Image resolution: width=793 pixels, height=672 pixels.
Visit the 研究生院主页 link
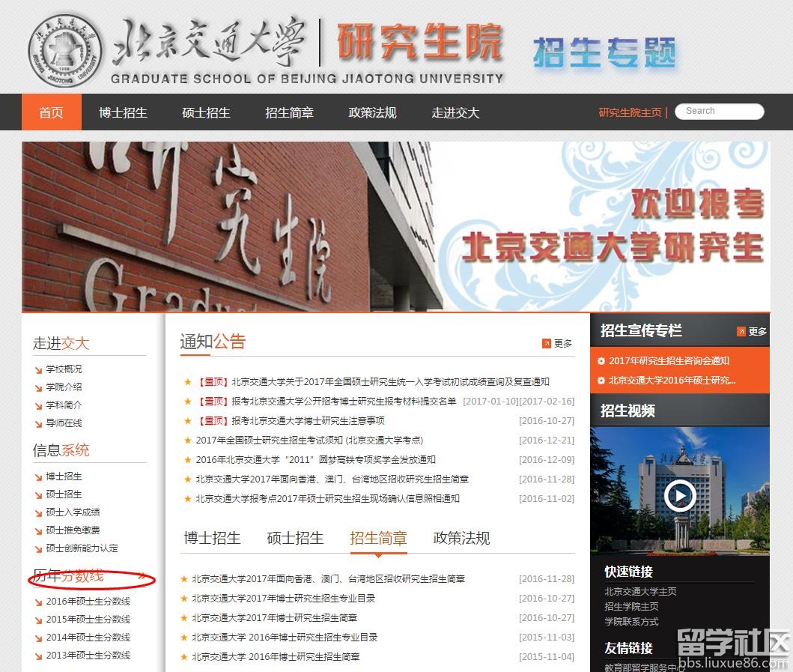tap(631, 112)
